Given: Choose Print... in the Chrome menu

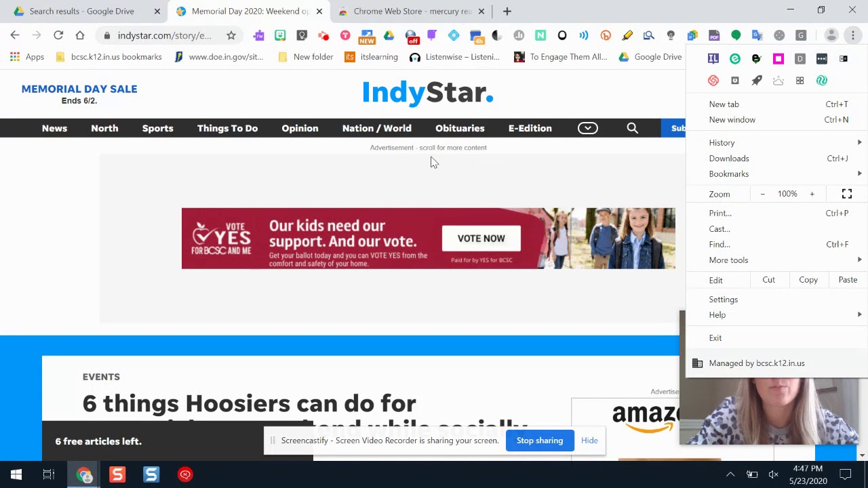Looking at the screenshot, I should click(x=776, y=213).
